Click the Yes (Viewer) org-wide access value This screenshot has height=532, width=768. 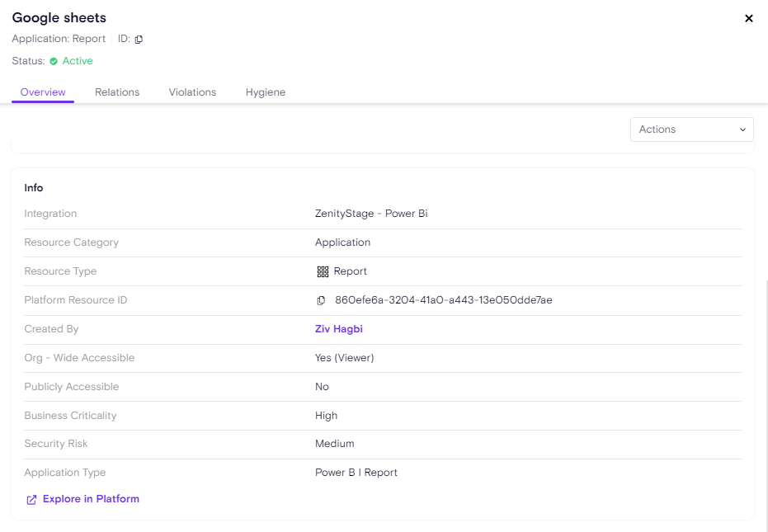344,358
